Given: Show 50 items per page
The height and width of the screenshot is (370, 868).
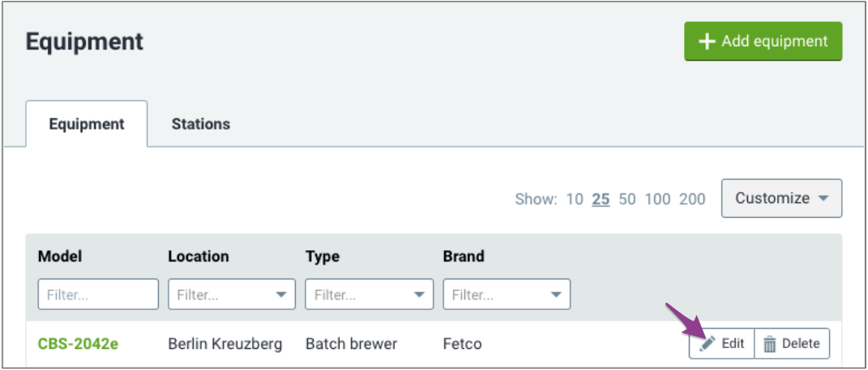Looking at the screenshot, I should [627, 199].
